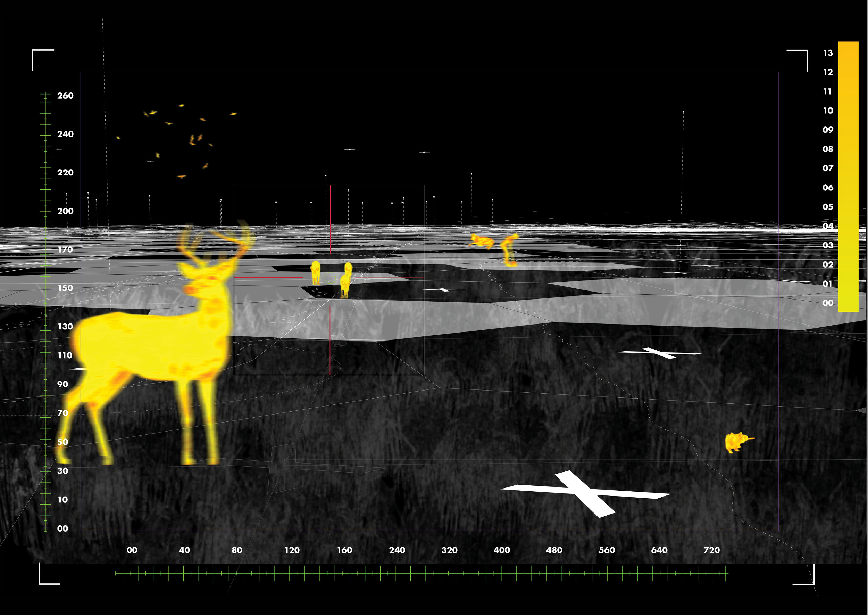
Task: Click the yellow-orange gradient heat scale bar
Action: pos(848,177)
